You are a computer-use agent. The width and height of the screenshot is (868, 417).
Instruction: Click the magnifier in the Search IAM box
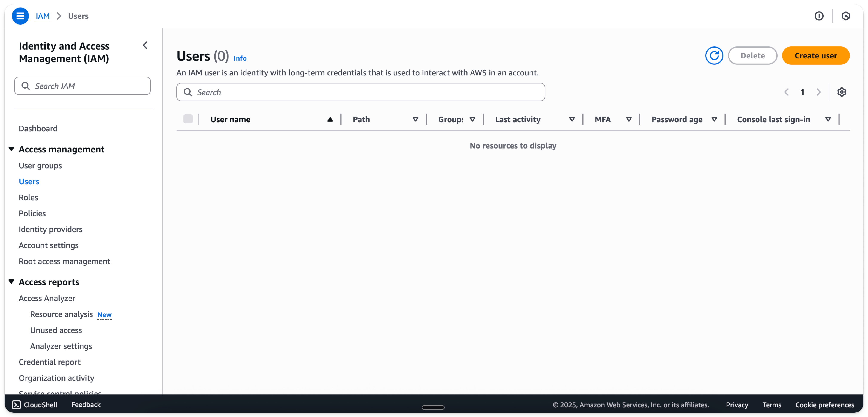pos(26,86)
